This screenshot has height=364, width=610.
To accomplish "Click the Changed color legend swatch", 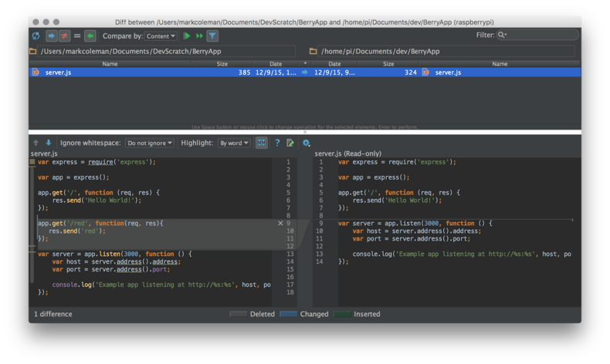I will 288,314.
